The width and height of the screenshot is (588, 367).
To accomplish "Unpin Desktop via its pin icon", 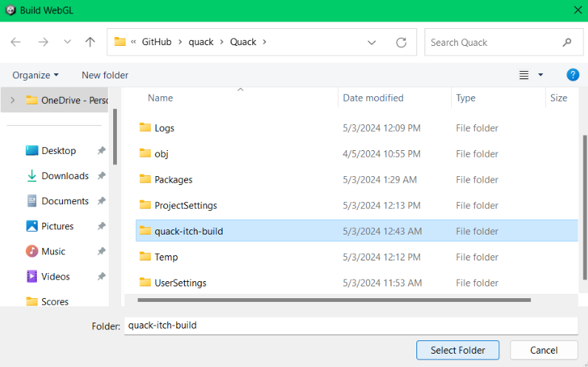I will coord(101,150).
